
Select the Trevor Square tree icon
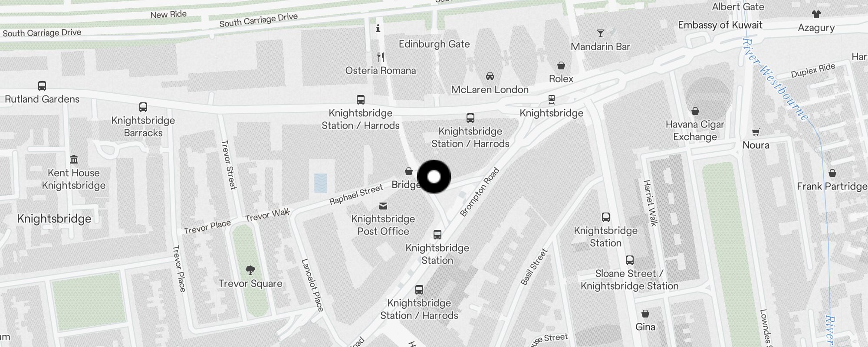(250, 270)
